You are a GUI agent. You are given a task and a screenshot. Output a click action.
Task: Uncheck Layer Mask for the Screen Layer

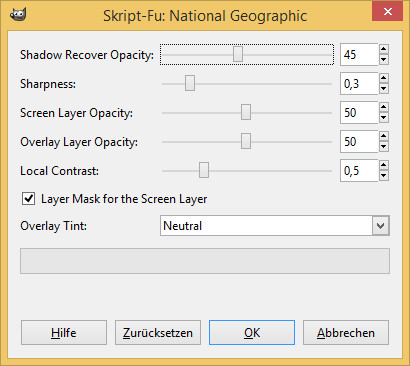pos(29,199)
